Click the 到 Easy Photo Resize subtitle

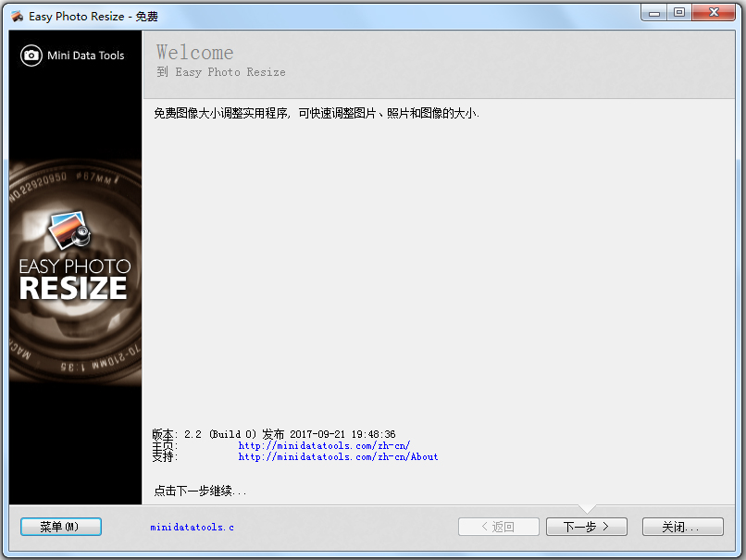(x=221, y=72)
